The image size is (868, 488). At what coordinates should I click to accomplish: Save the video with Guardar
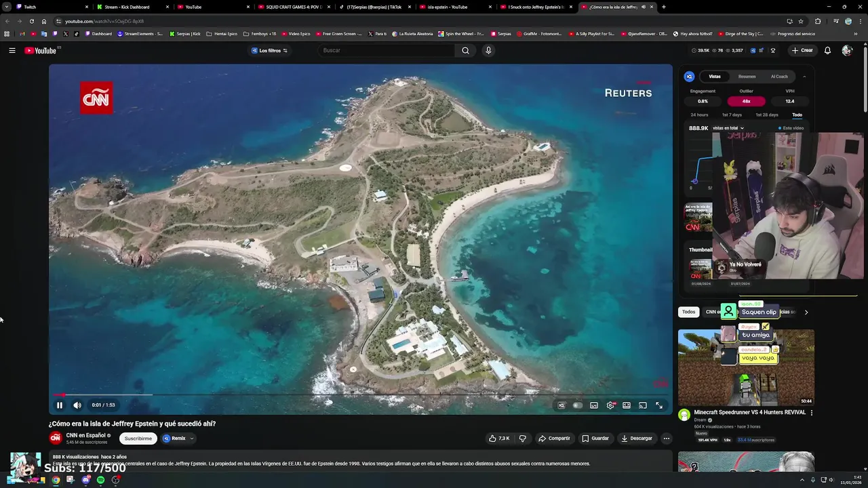(x=595, y=439)
